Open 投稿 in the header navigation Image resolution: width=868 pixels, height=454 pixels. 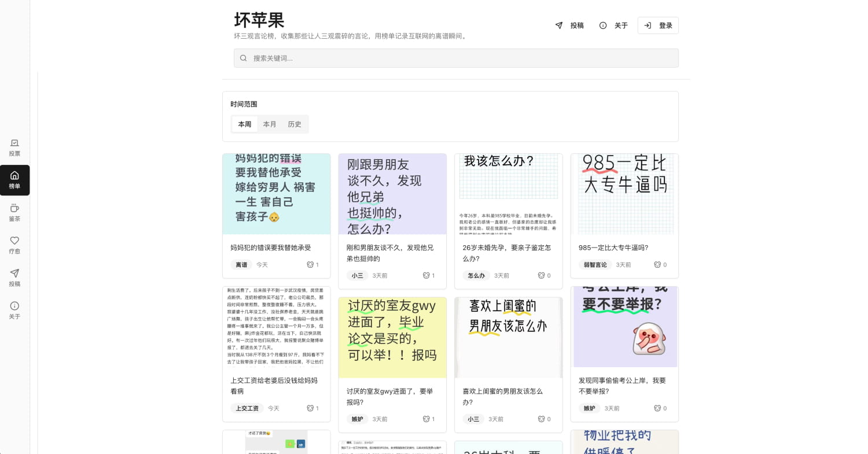(x=569, y=25)
